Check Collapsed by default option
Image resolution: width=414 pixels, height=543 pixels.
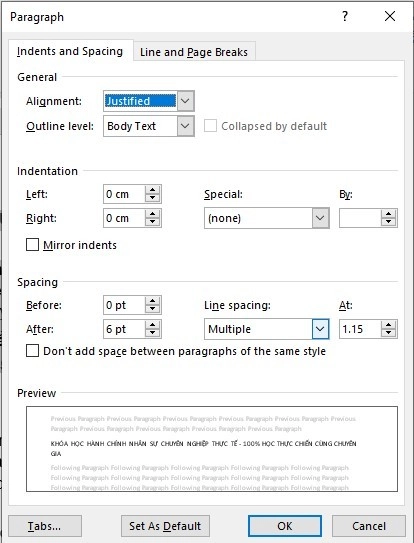click(x=210, y=126)
